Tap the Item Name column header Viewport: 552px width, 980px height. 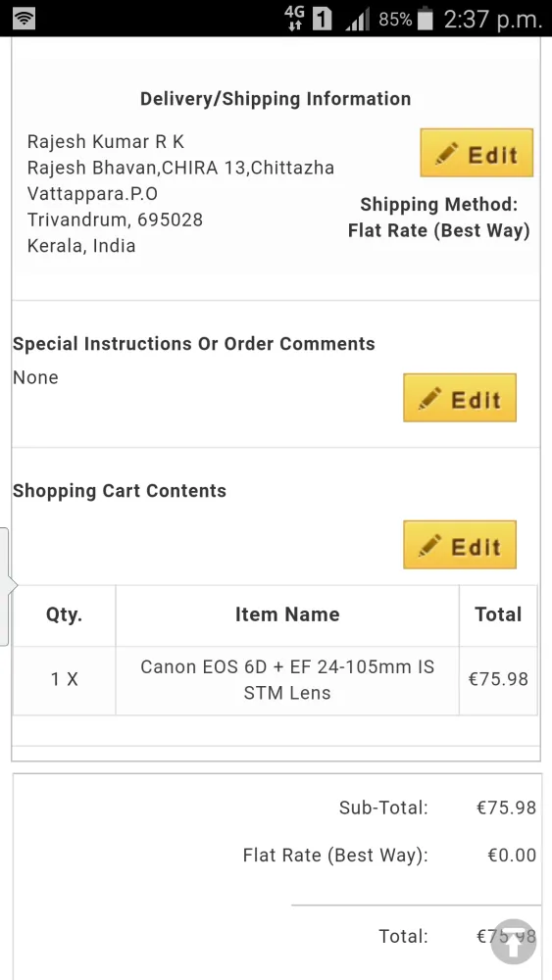[x=287, y=614]
